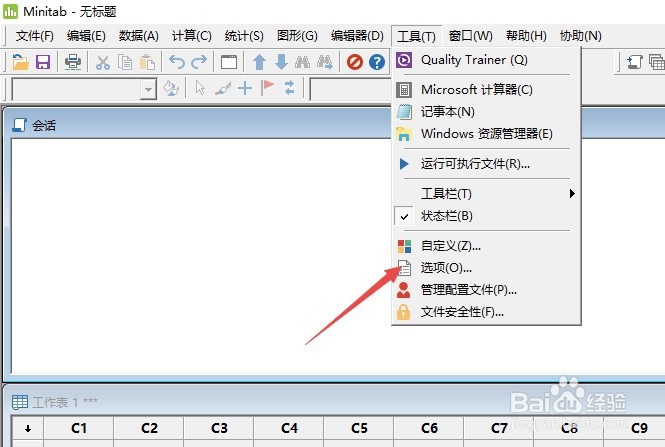Open Windows 资源管理器(E) entry
This screenshot has height=447, width=665.
coord(486,134)
